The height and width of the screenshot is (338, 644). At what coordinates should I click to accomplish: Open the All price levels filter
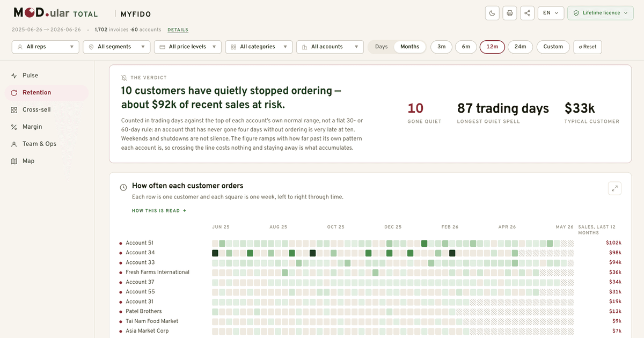coord(188,47)
